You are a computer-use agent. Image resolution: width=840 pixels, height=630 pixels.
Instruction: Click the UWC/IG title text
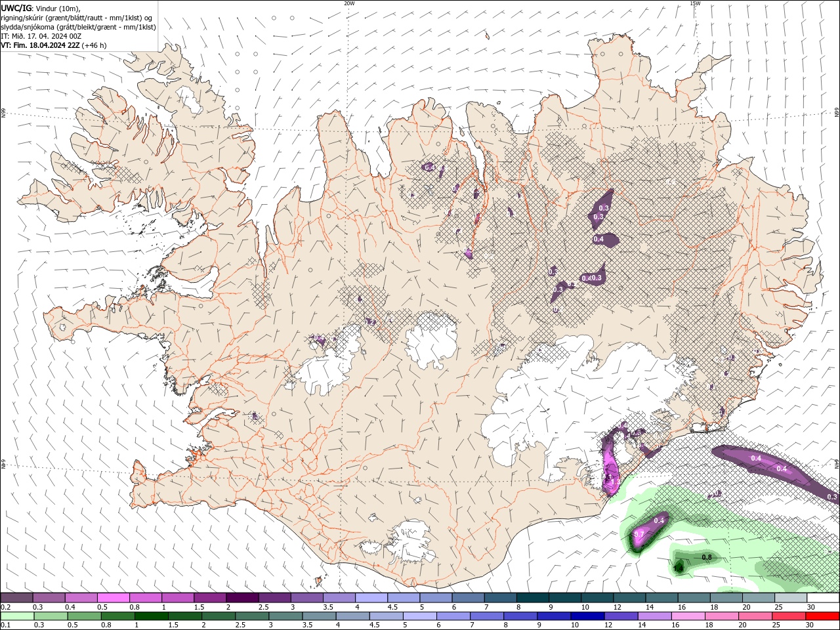click(x=16, y=8)
